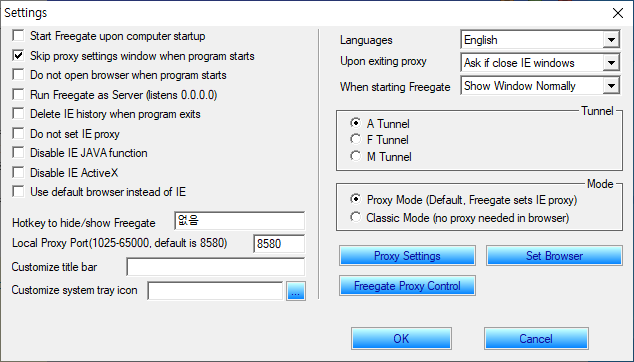Click the Customize system tray icon field

[x=215, y=290]
